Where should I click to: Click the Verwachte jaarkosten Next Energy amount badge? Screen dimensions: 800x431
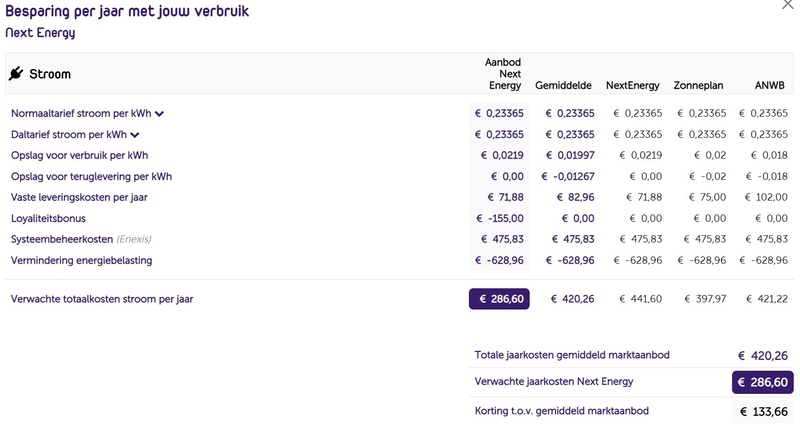(x=763, y=382)
